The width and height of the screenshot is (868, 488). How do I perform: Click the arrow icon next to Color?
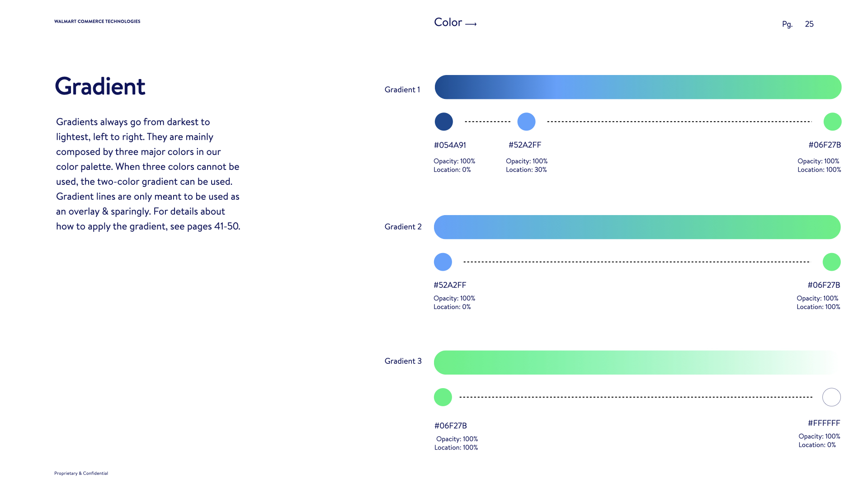(x=471, y=24)
